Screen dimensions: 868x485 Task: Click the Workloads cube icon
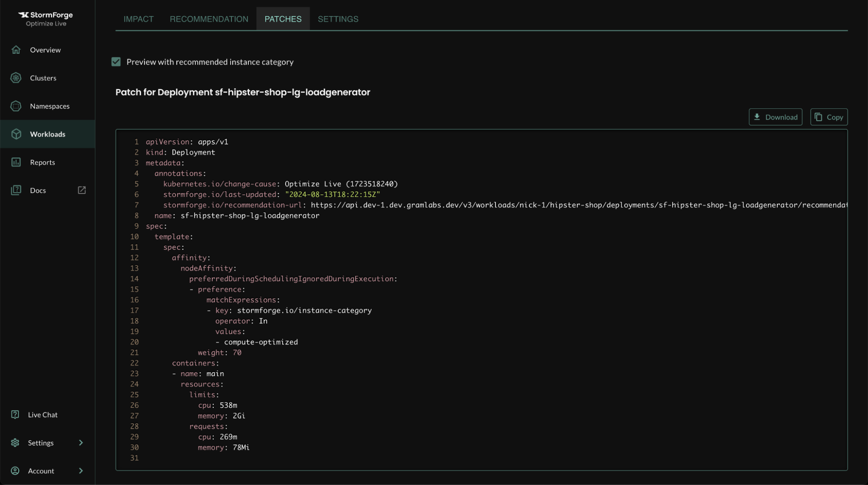pos(16,134)
